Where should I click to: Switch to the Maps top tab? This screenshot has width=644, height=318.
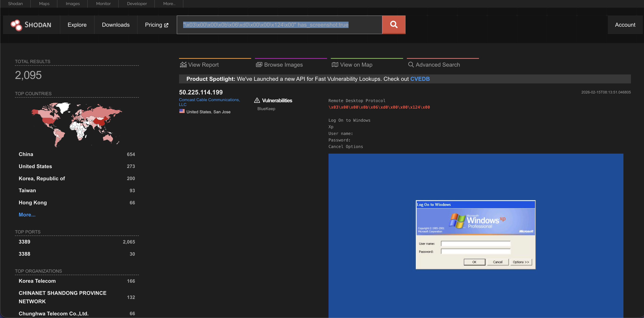(44, 4)
